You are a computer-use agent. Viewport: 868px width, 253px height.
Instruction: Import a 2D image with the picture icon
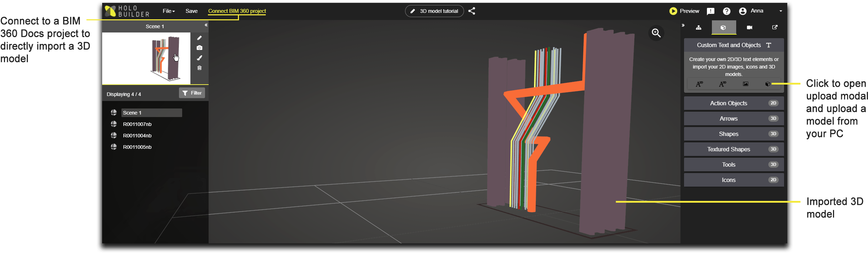point(745,84)
